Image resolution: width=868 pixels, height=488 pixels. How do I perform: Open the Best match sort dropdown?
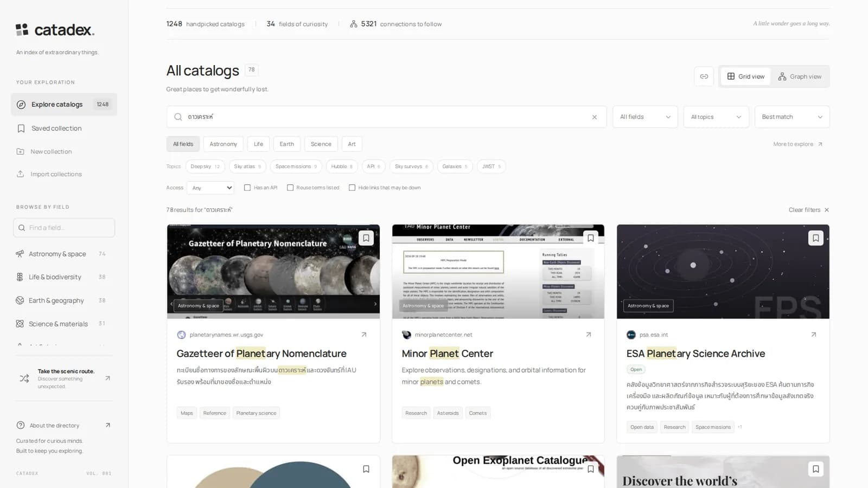[x=792, y=117]
